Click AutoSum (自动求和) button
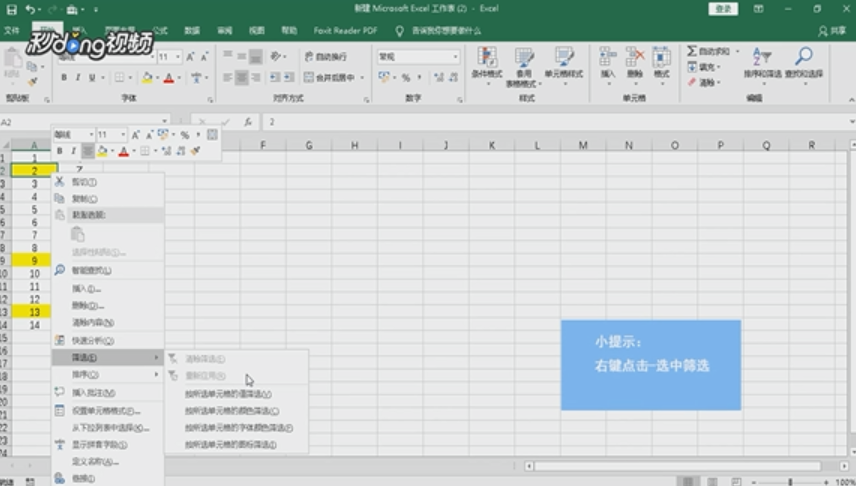 (709, 51)
